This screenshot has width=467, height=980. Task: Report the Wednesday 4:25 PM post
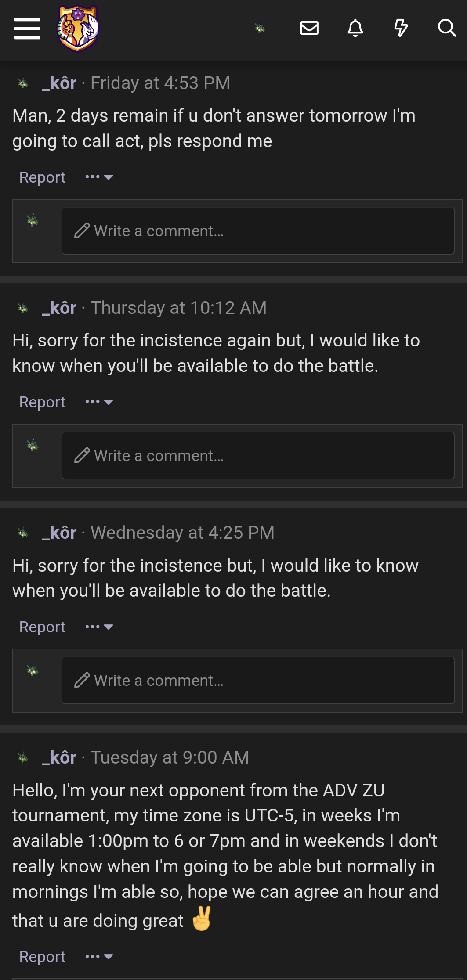tap(42, 627)
